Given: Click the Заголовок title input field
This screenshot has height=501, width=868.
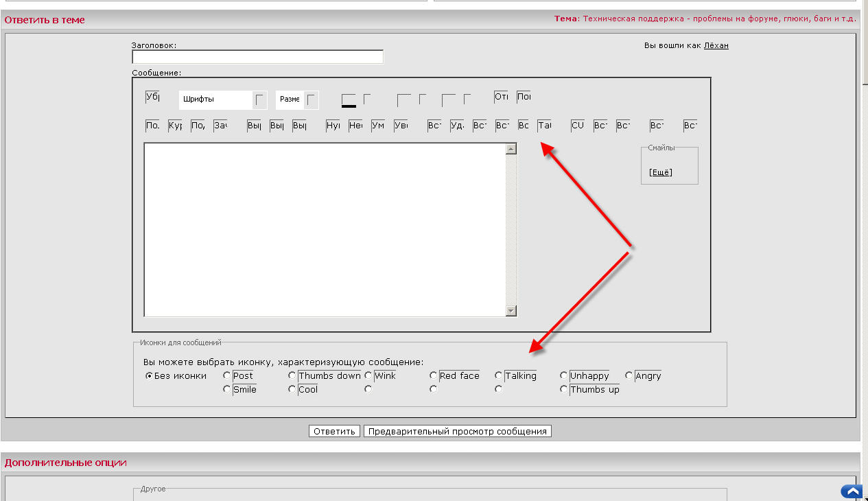Looking at the screenshot, I should click(257, 57).
